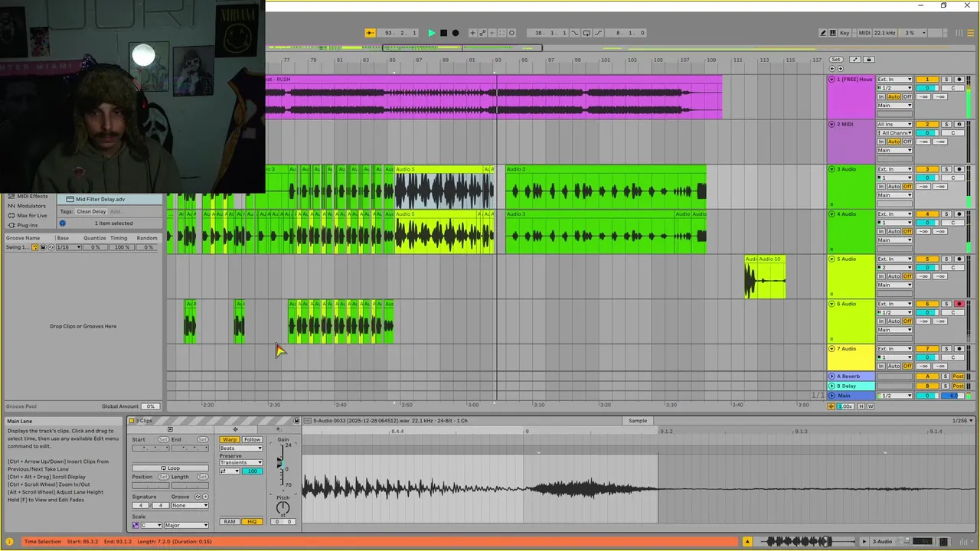980x551 pixels.
Task: Fold the 3 Audio track
Action: pos(832,169)
